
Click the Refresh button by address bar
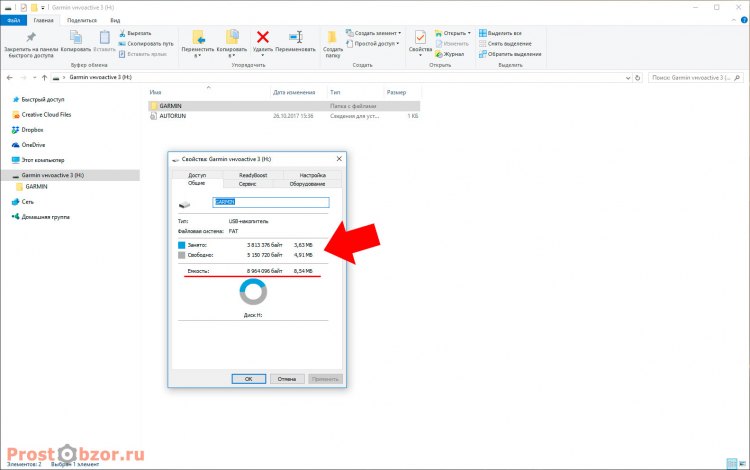(637, 77)
